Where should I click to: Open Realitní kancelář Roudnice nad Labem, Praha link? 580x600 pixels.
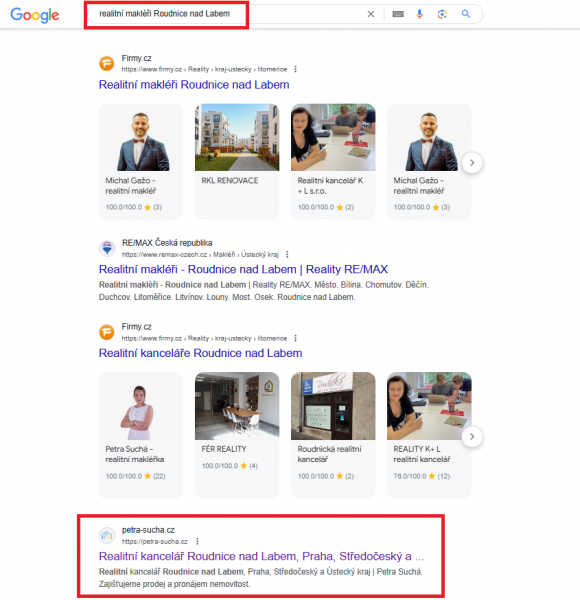coord(261,556)
